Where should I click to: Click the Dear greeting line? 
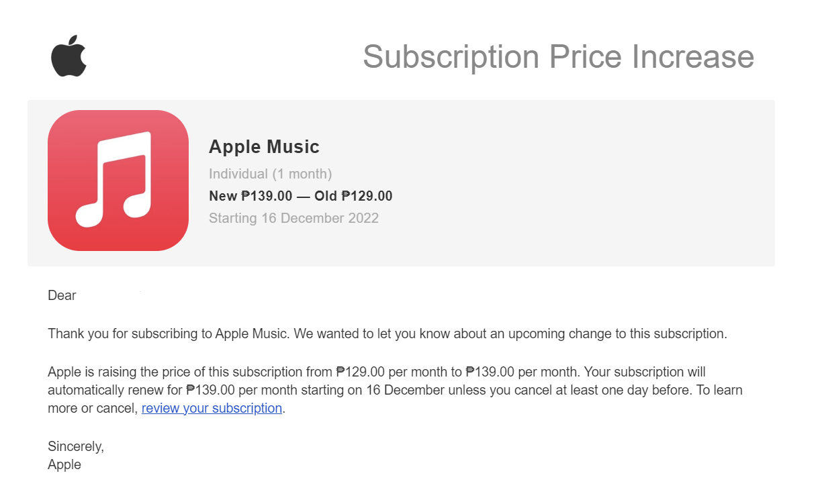pos(62,295)
